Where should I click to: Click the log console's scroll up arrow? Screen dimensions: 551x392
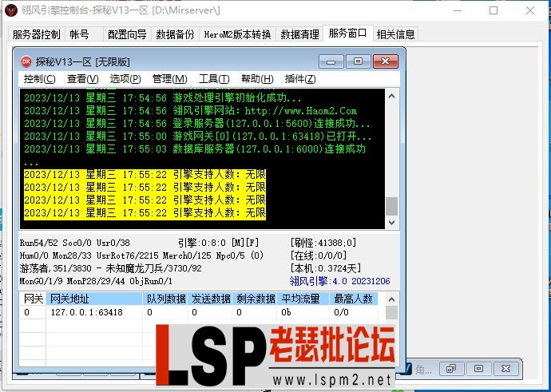[x=392, y=96]
